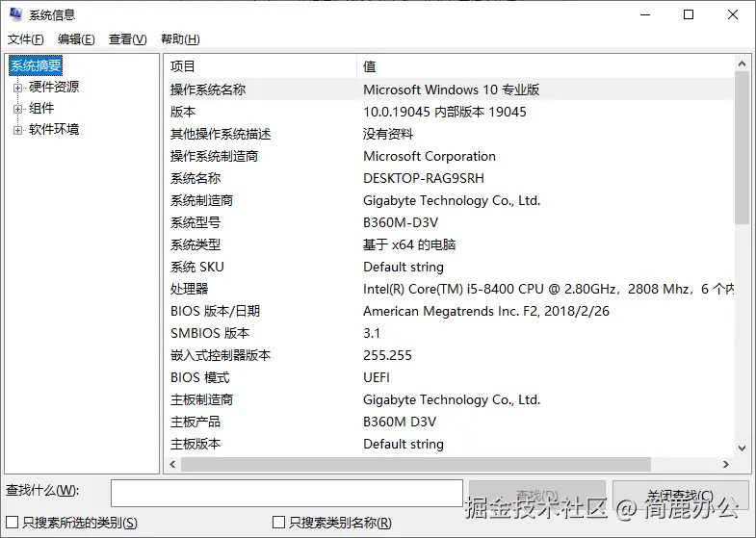Screen dimensions: 756x538
Task: Expand the 组件 tree node
Action: (x=18, y=109)
